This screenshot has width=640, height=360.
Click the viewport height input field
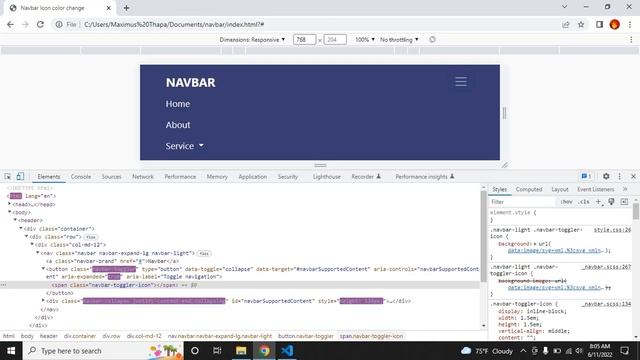click(x=335, y=40)
